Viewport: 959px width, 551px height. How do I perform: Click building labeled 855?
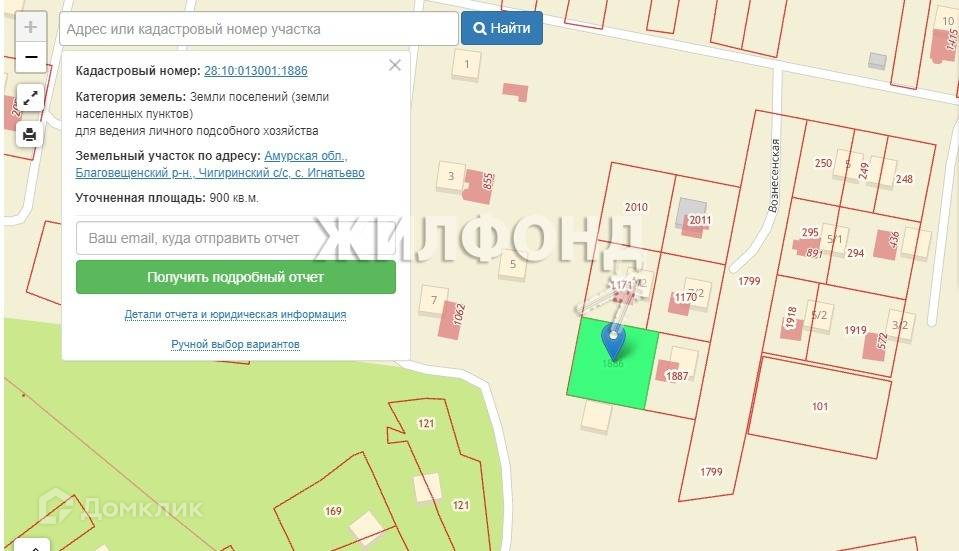pyautogui.click(x=478, y=185)
